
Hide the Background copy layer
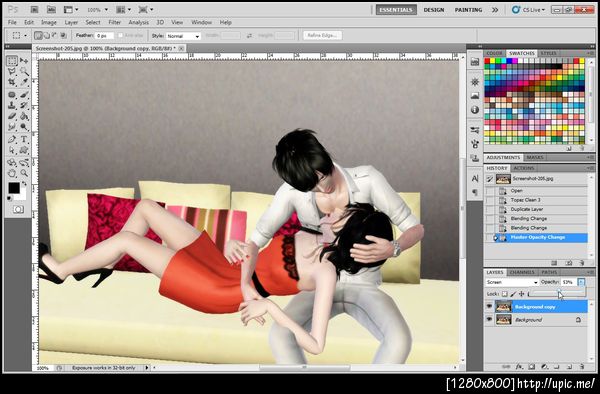[489, 306]
